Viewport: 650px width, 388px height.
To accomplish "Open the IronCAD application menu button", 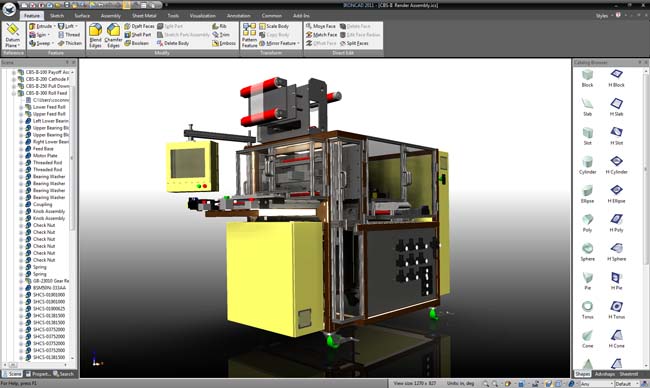I will (x=9, y=9).
